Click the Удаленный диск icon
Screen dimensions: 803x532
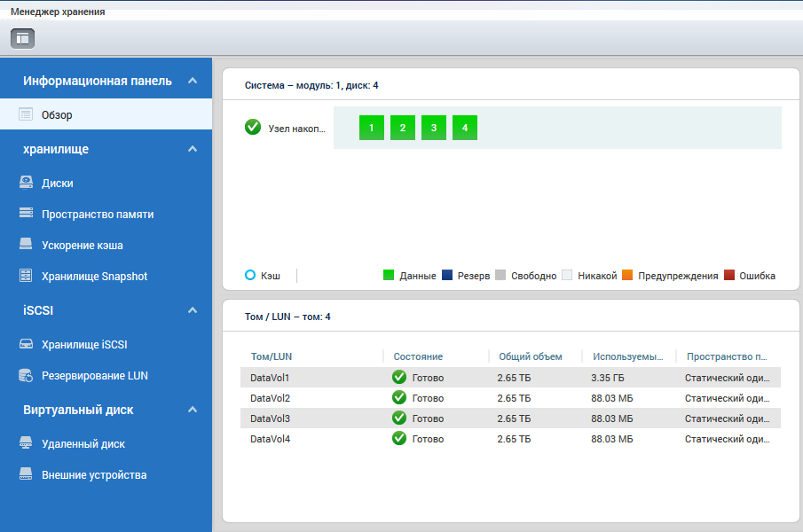[x=26, y=444]
